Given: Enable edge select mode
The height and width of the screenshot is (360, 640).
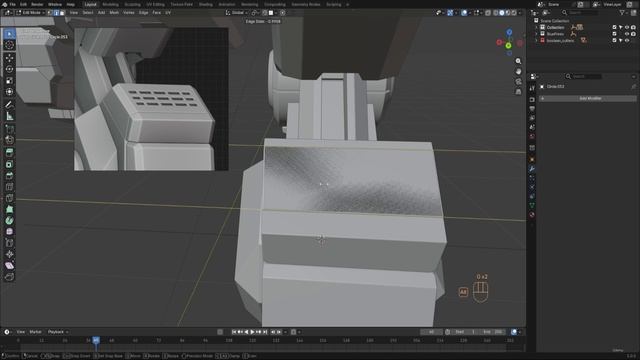Looking at the screenshot, I should point(56,13).
